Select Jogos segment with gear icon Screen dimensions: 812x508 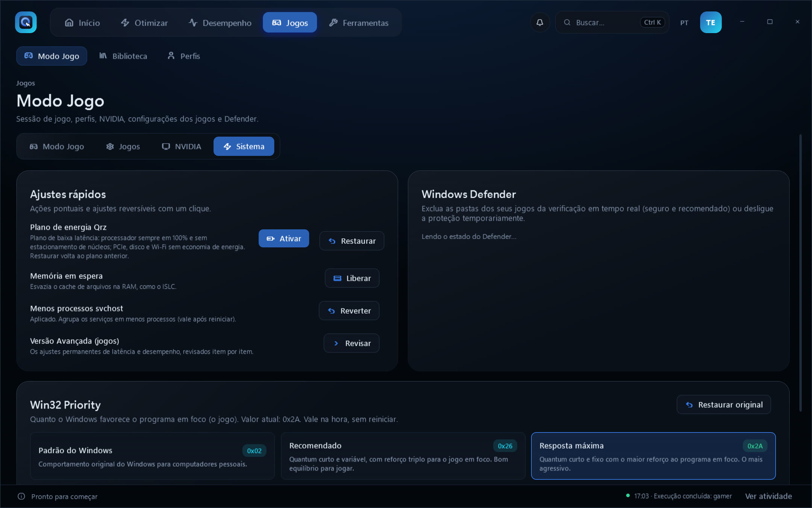tap(123, 146)
